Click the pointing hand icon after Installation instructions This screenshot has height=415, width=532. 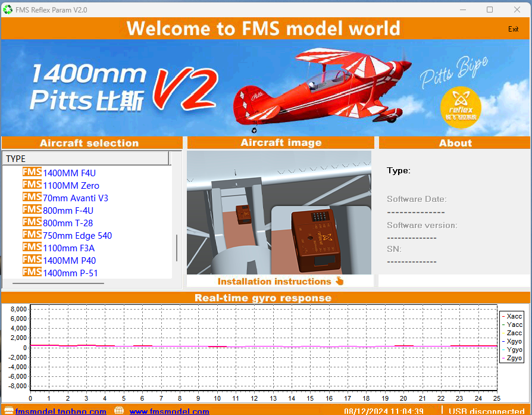340,281
